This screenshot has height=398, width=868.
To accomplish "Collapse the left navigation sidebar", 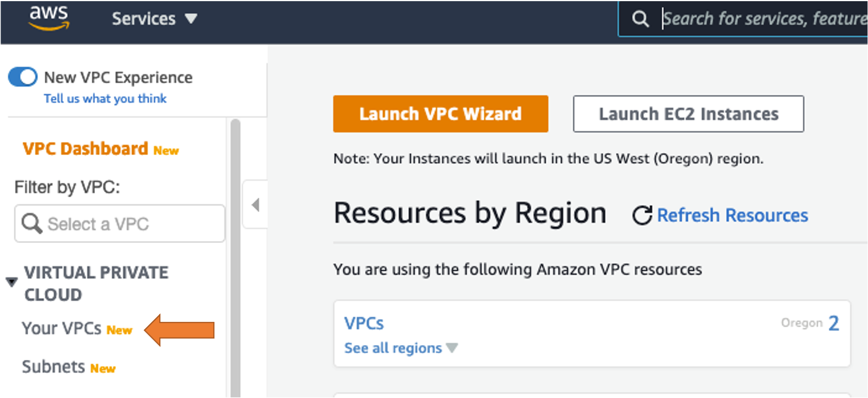I will coord(255,205).
